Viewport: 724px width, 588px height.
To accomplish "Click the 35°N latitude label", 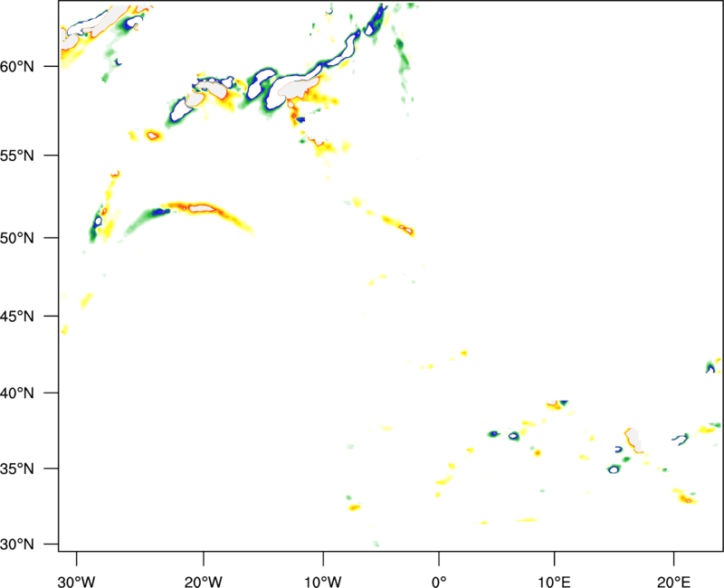I will coord(17,469).
